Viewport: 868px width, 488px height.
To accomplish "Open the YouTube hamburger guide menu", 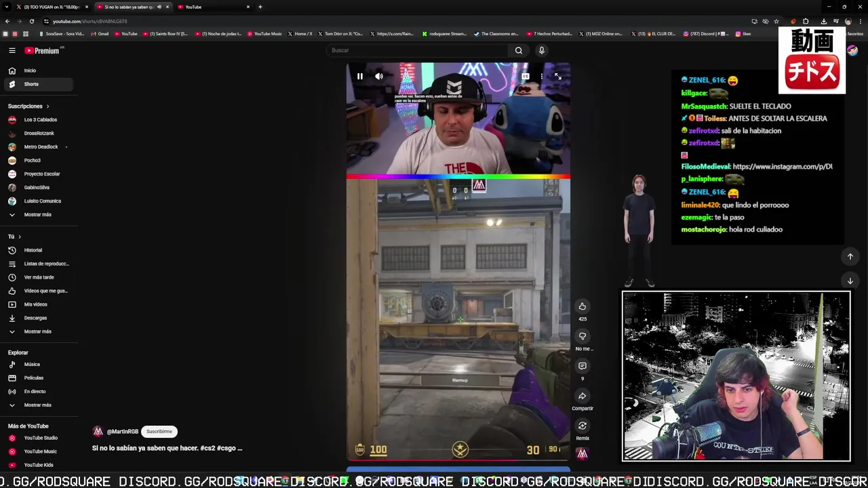I will tap(12, 50).
